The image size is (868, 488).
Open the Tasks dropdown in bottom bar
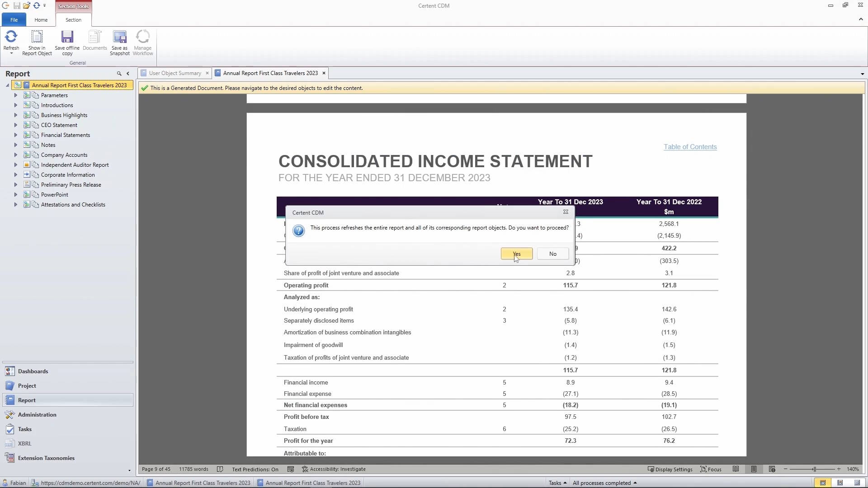point(557,483)
